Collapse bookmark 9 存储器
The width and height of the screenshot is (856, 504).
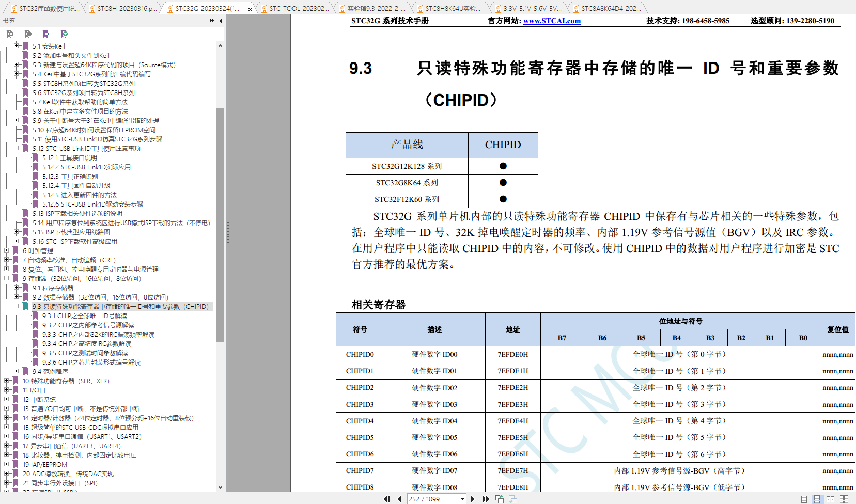[6, 278]
